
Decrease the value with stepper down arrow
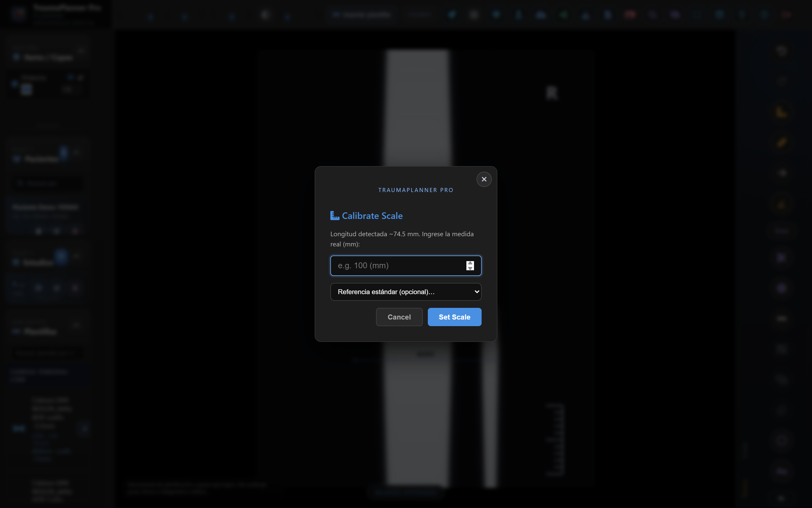[470, 268]
